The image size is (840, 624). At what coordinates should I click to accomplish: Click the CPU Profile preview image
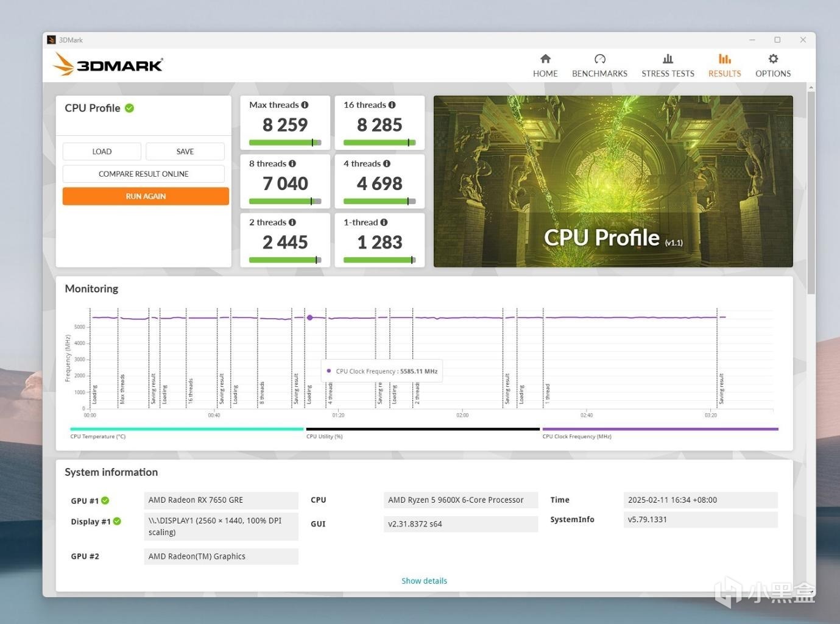pyautogui.click(x=613, y=182)
